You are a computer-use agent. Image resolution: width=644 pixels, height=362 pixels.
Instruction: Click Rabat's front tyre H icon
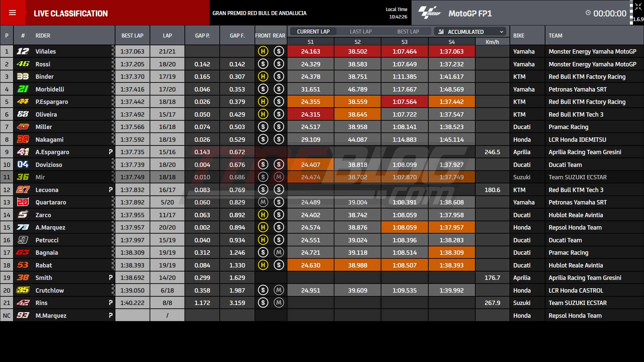[263, 265]
